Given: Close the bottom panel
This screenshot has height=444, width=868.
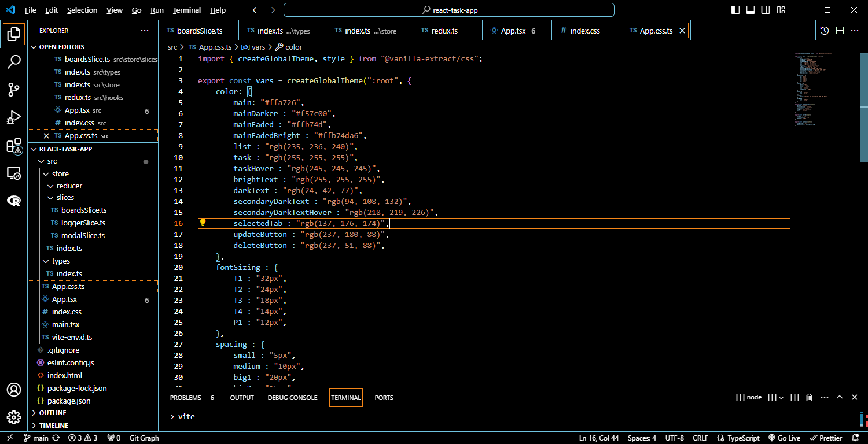Looking at the screenshot, I should 855,397.
